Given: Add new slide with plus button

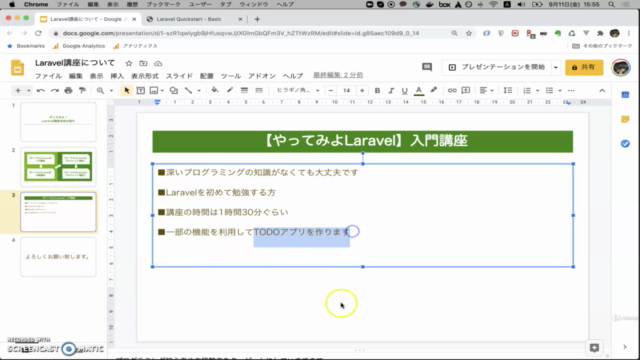Looking at the screenshot, I should [18, 91].
